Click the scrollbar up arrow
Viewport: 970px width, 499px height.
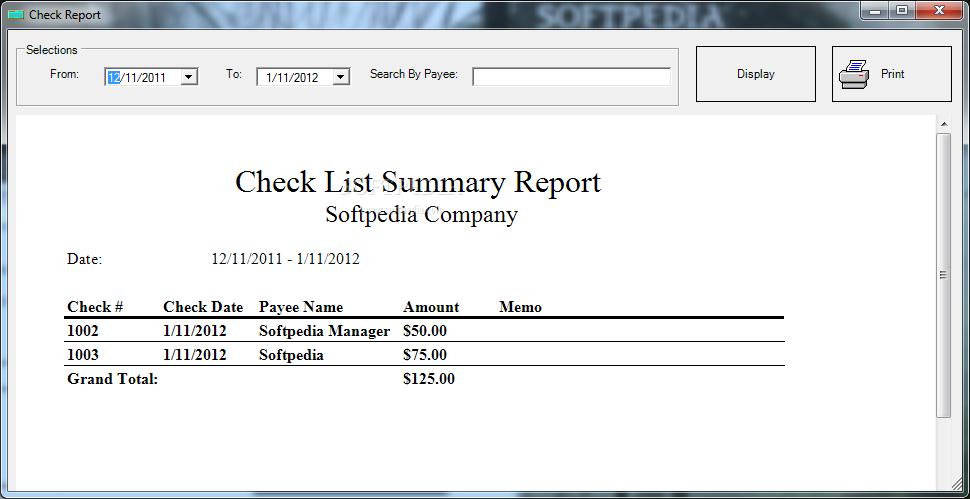[943, 124]
